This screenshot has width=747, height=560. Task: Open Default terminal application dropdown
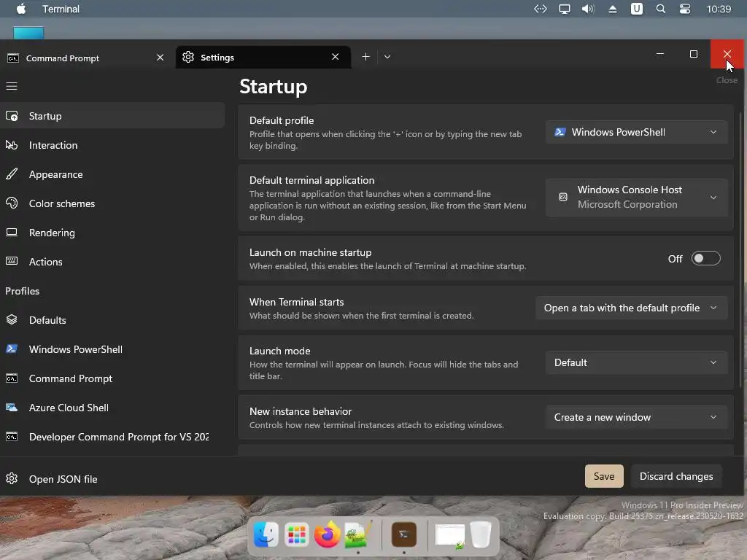pos(636,197)
